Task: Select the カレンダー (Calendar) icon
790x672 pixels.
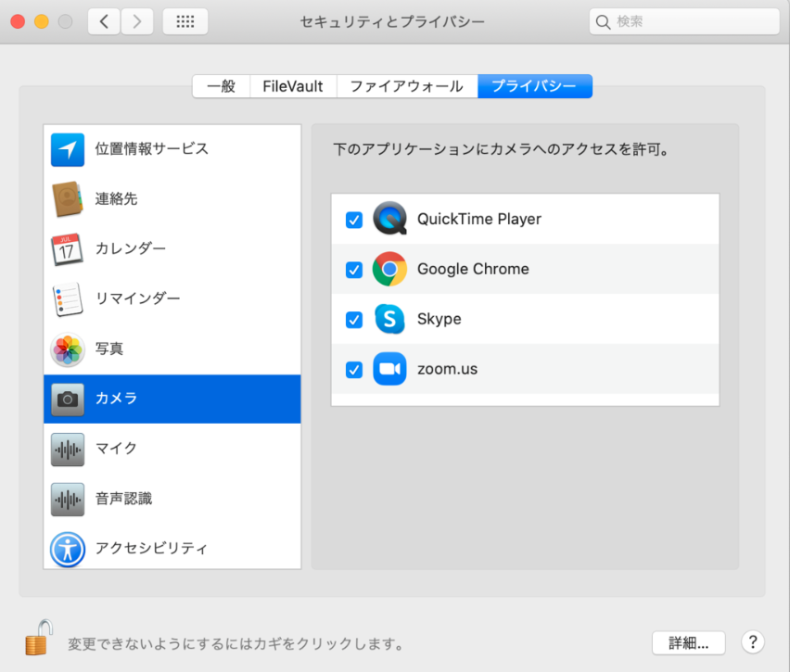Action: [67, 248]
